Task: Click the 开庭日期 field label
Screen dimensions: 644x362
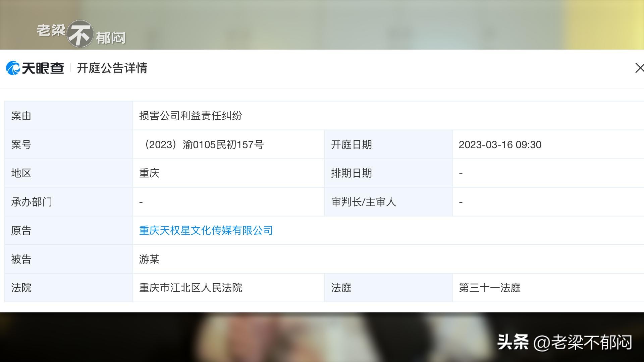Action: point(351,145)
